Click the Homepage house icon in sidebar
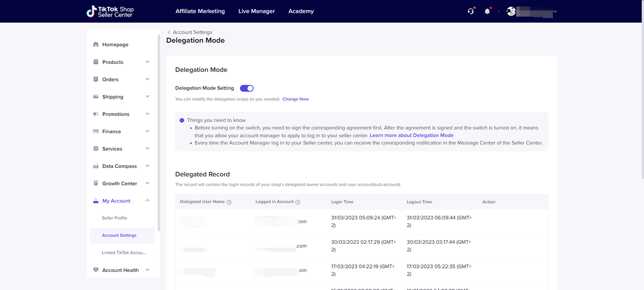644x290 pixels. coord(96,45)
